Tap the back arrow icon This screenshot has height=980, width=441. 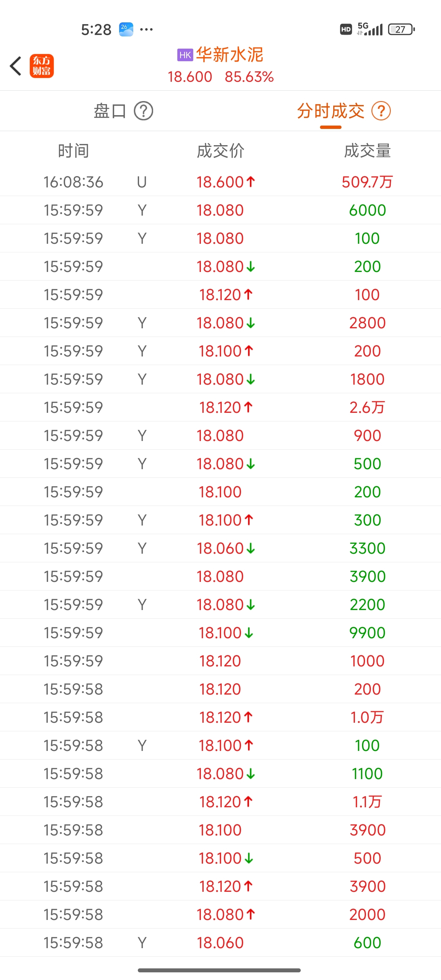[16, 66]
